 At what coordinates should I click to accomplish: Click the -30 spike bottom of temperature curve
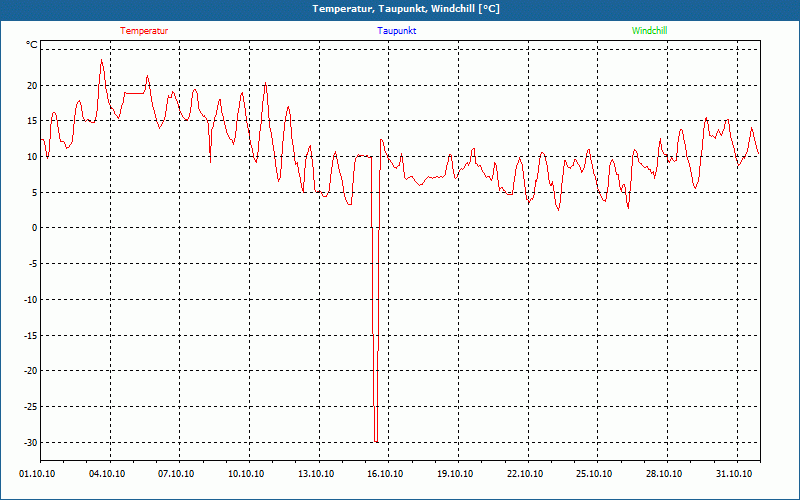point(376,441)
